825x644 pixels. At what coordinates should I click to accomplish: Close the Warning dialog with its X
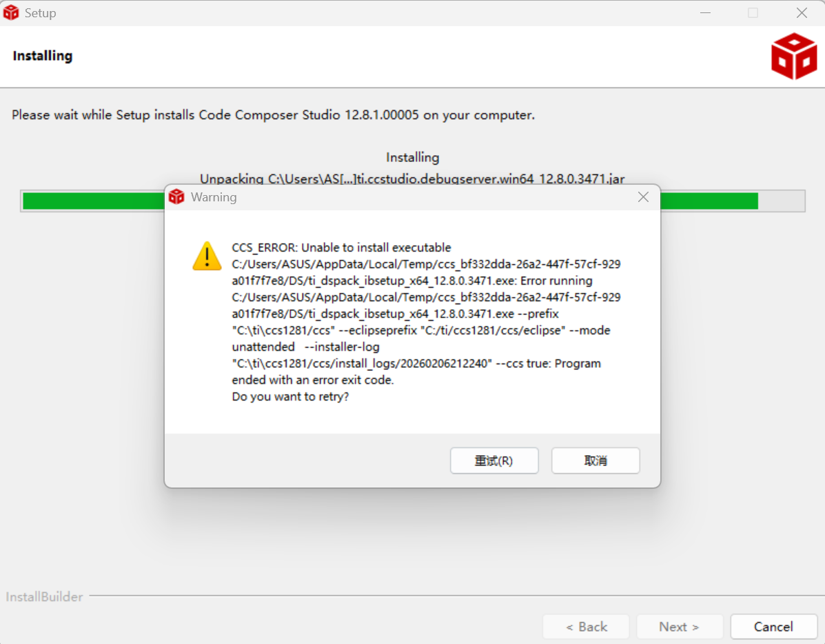(x=643, y=197)
